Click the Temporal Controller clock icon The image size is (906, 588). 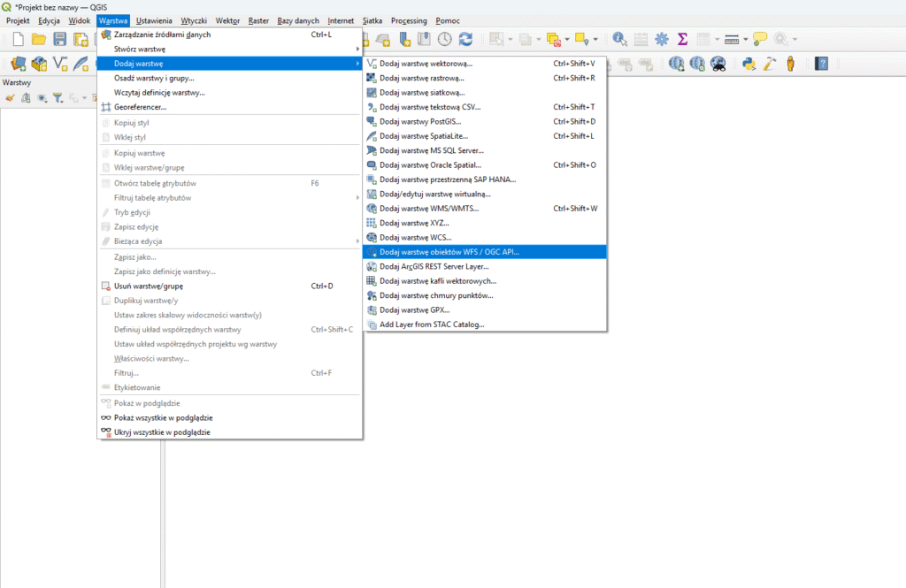444,39
